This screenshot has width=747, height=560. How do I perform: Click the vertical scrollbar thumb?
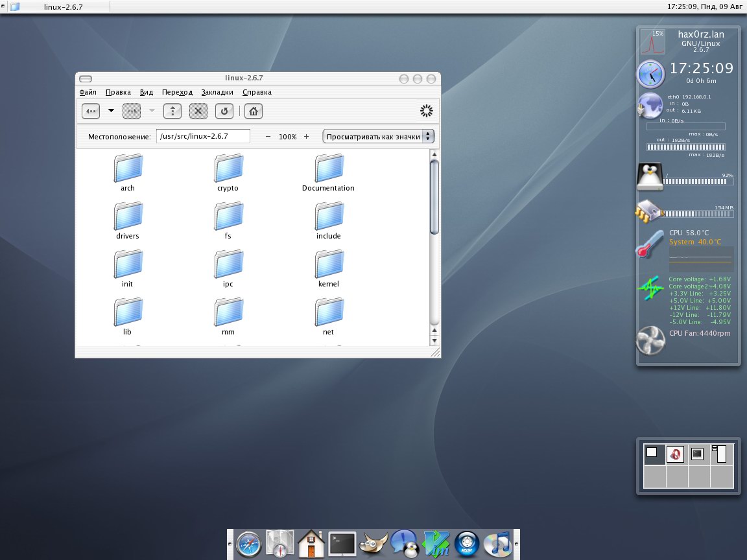pos(434,197)
